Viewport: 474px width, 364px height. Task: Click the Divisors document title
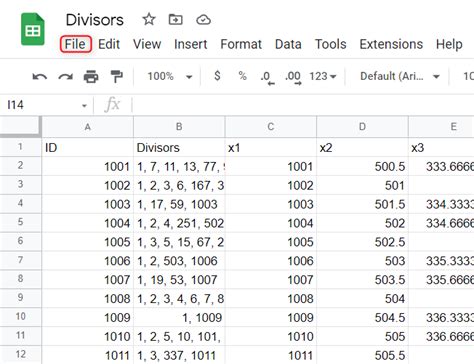click(95, 20)
